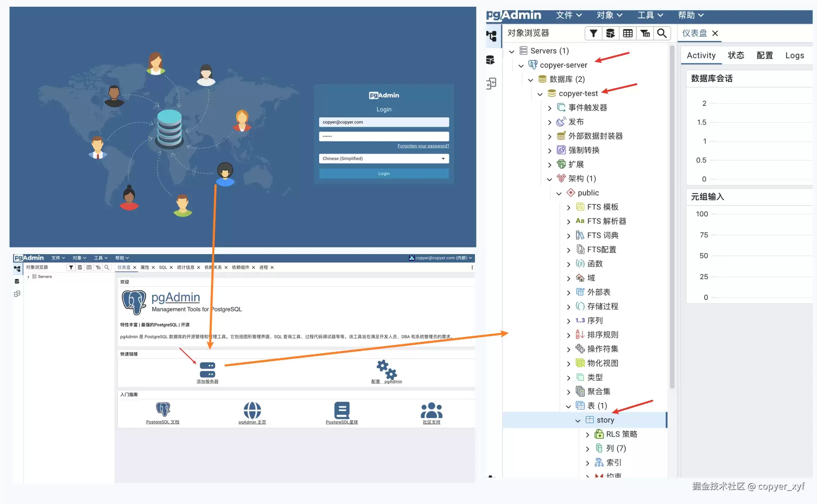The width and height of the screenshot is (817, 504).
Task: Click the object tree vertical scrollbar in the enlarged window
Action: tap(672, 217)
